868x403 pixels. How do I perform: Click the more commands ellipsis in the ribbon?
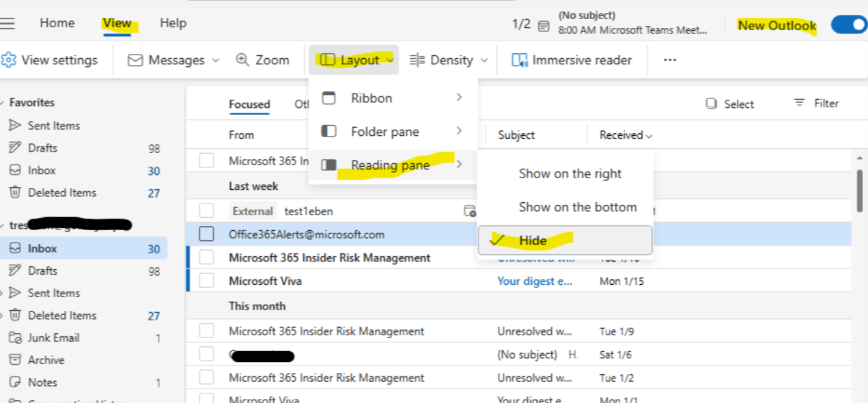coord(669,60)
